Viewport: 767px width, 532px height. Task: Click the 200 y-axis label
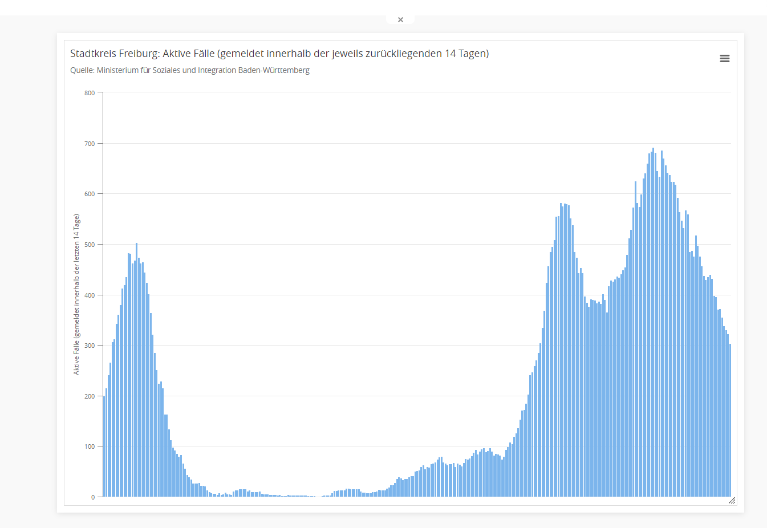[90, 396]
